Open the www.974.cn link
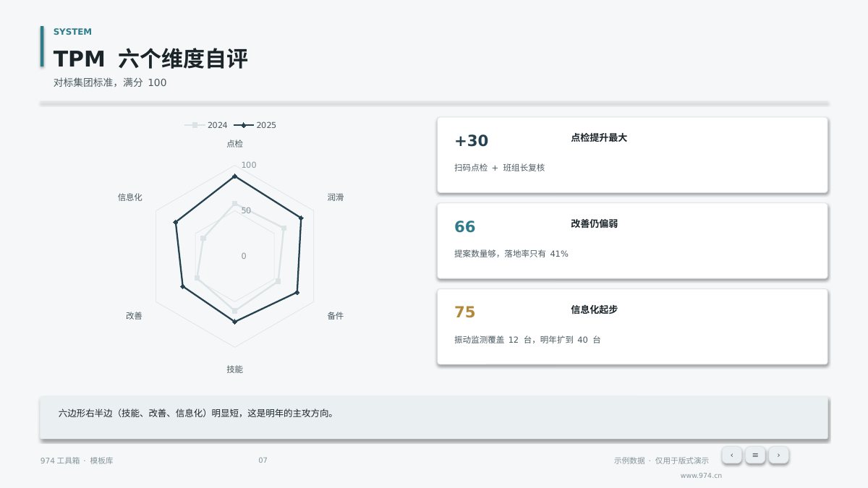868x488 pixels. [x=701, y=476]
